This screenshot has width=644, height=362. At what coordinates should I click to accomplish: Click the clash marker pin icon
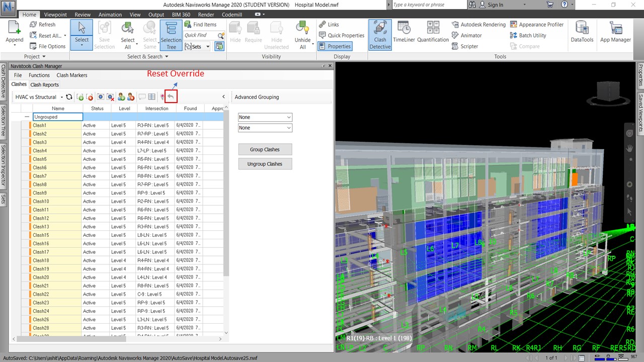(x=162, y=97)
